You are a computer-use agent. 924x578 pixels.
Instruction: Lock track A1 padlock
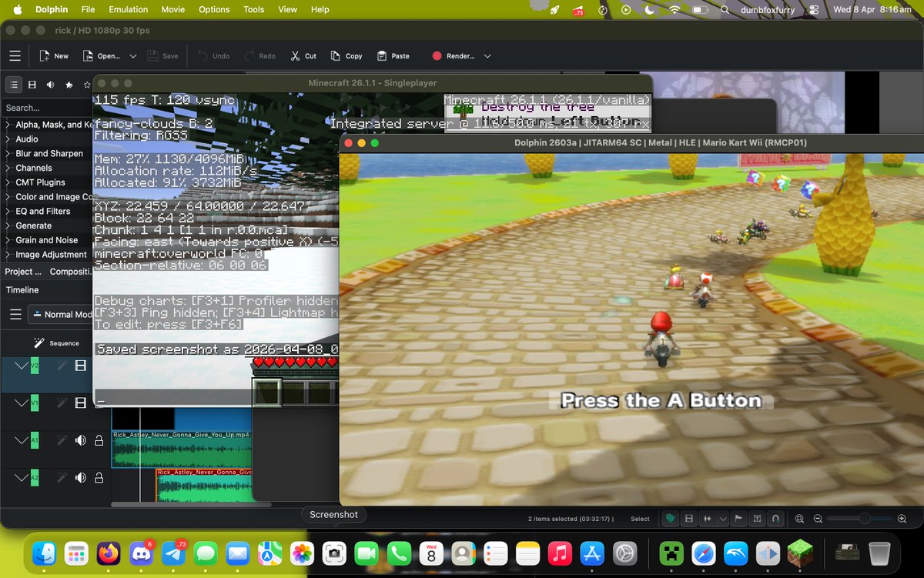tap(99, 440)
